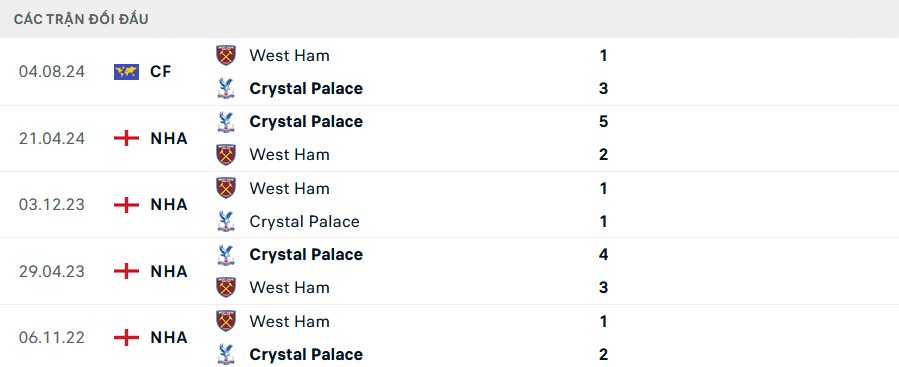Open Crystal Palace name in 03.12.23 draw
The height and width of the screenshot is (367, 899).
(304, 221)
